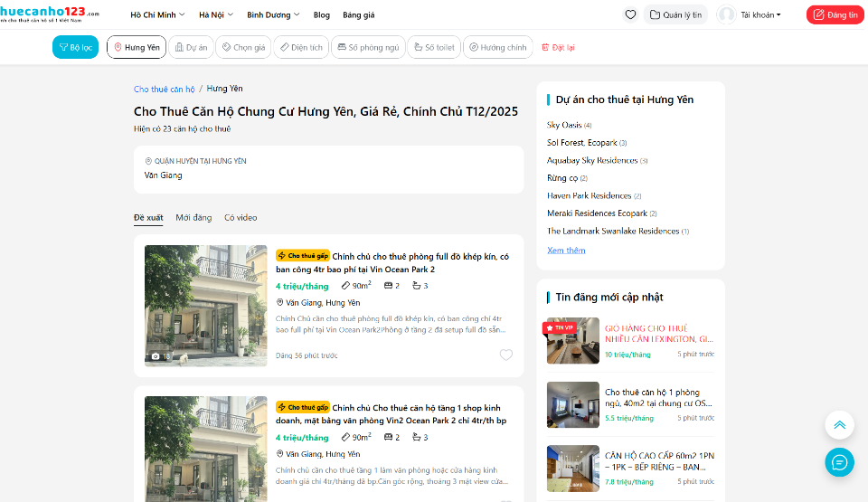Click Văn Giang, Hưng Yên location of first listing
This screenshot has height=502, width=868.
click(318, 302)
